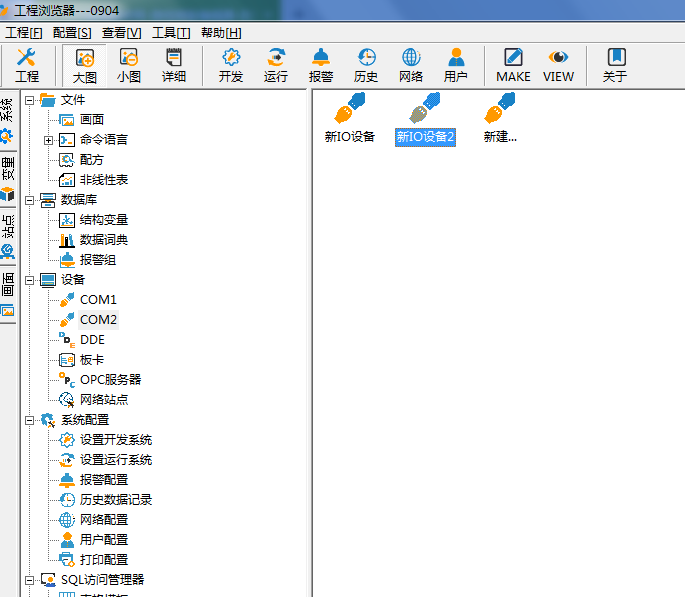The width and height of the screenshot is (685, 597).
Task: Open the 帮助[H] menu
Action: (x=221, y=33)
